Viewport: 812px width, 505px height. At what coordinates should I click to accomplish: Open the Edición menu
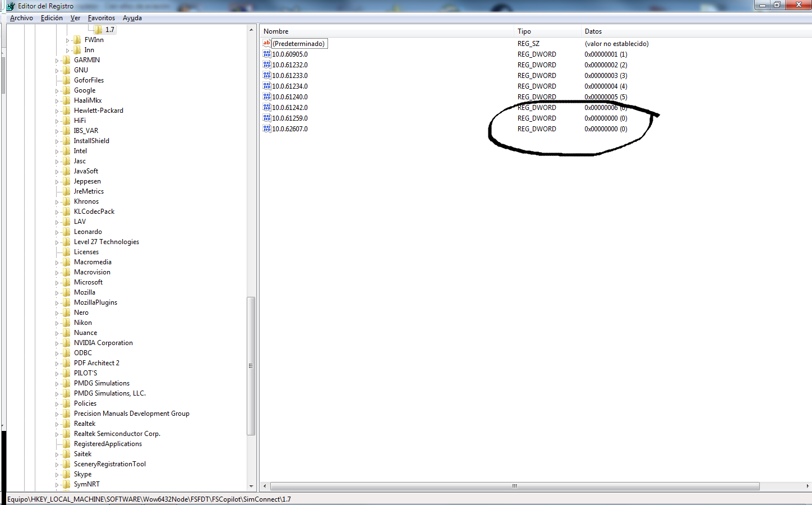pos(52,18)
